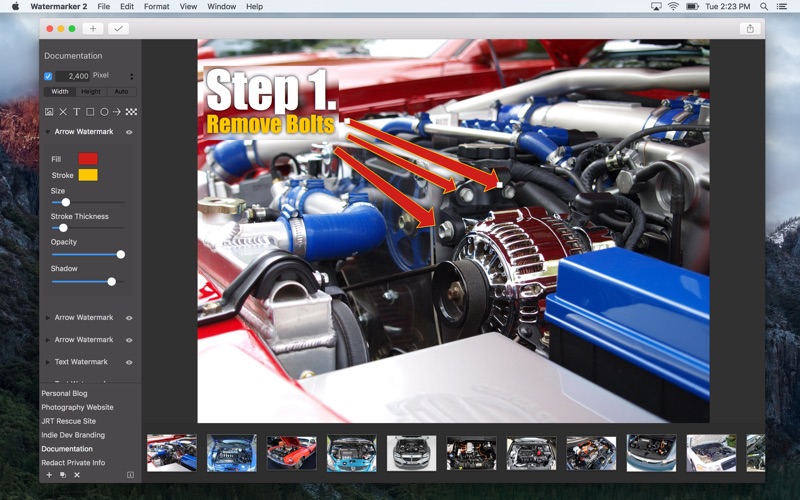Screen dimensions: 800x500
Task: Click the Tue 2:23 PM clock
Action: (728, 6)
